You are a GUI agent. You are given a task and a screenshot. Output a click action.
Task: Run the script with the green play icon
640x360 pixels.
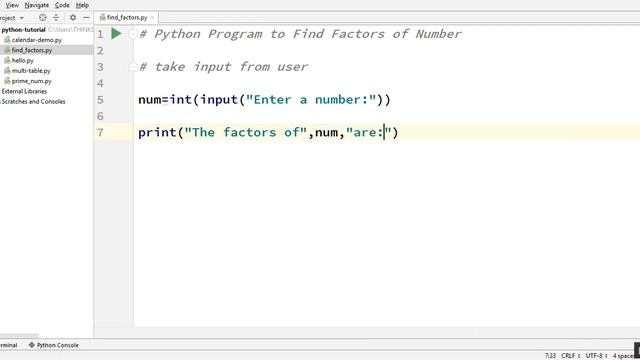(116, 33)
